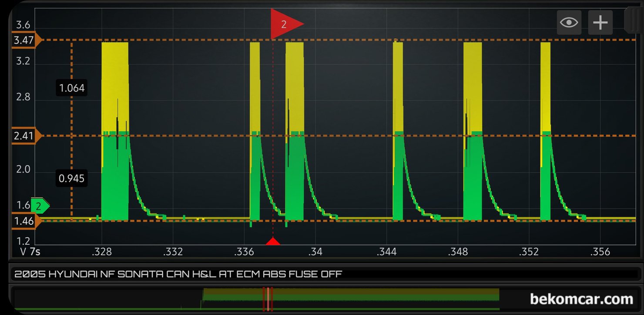Image resolution: width=644 pixels, height=315 pixels.
Task: Click the 2.0 voltage axis label
Action: 23,169
